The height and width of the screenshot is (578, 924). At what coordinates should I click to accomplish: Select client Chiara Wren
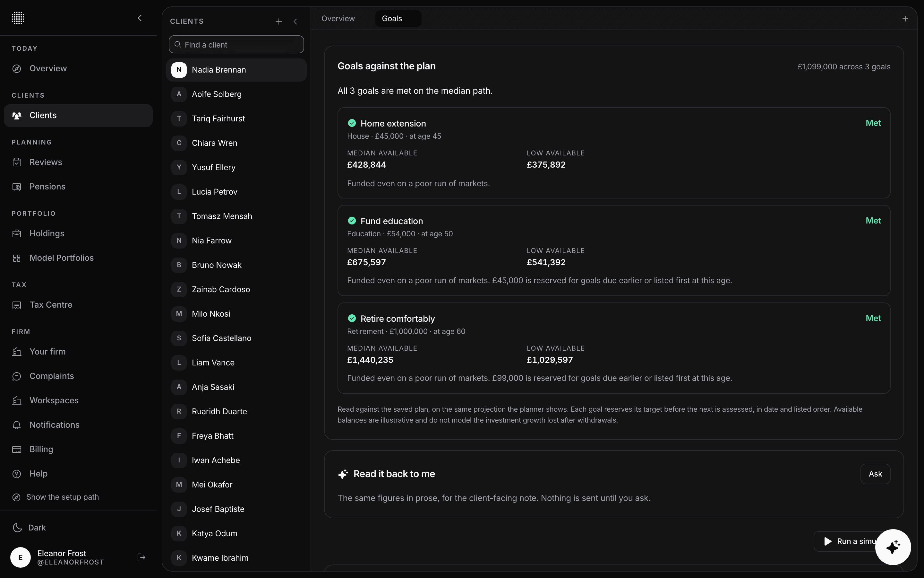coord(236,143)
